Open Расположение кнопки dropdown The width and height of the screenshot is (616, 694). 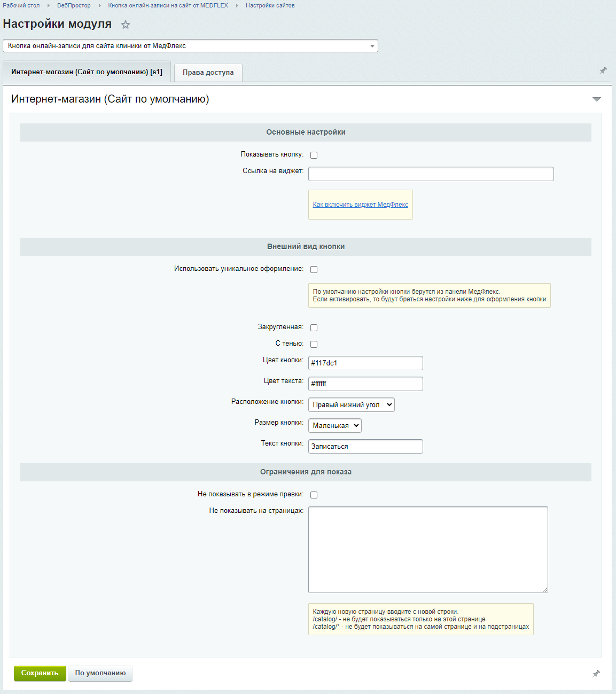(x=352, y=404)
